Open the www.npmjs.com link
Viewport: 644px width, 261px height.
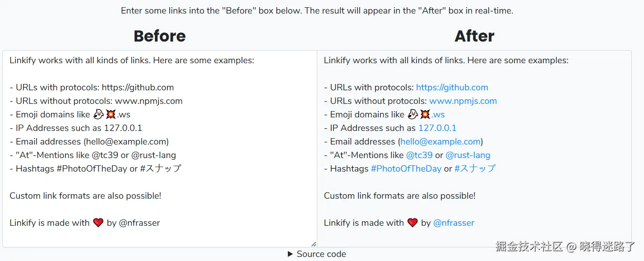coord(463,101)
